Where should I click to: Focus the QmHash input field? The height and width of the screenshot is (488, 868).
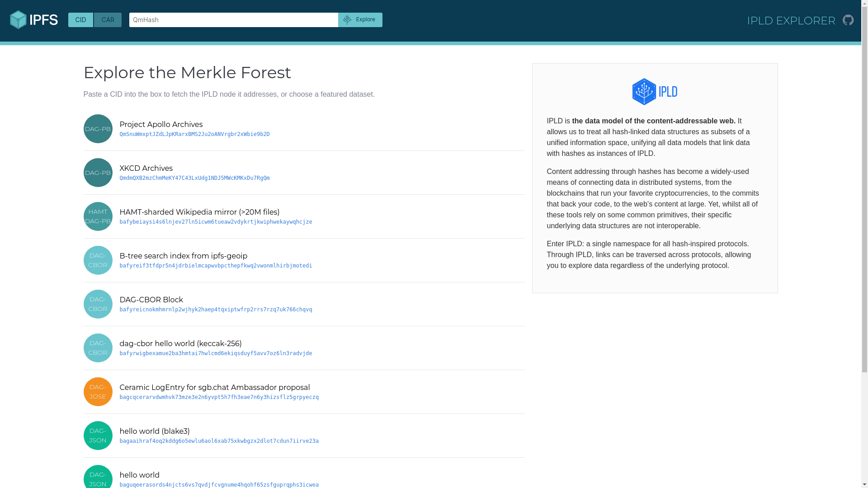click(x=233, y=20)
